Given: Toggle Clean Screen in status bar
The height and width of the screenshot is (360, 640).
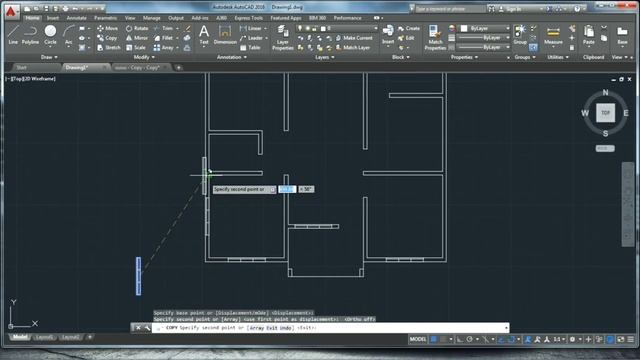Looking at the screenshot, I should click(620, 339).
